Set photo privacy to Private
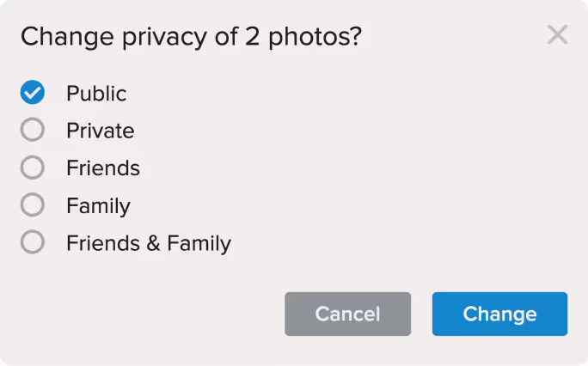Screen dimensions: 588x366 [33, 131]
